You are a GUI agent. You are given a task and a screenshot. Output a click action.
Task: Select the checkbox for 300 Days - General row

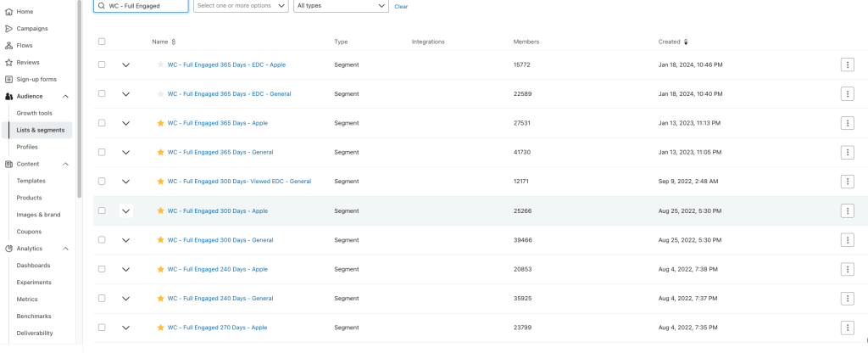click(102, 240)
